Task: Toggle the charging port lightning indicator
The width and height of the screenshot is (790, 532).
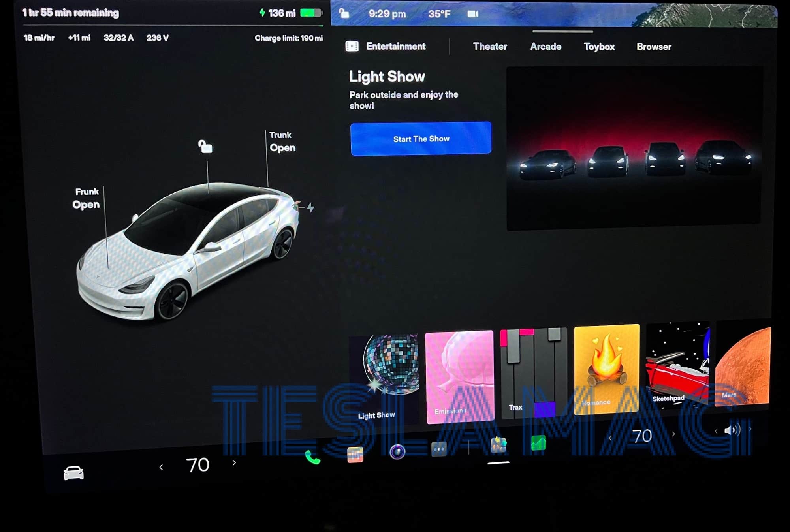Action: coord(310,208)
